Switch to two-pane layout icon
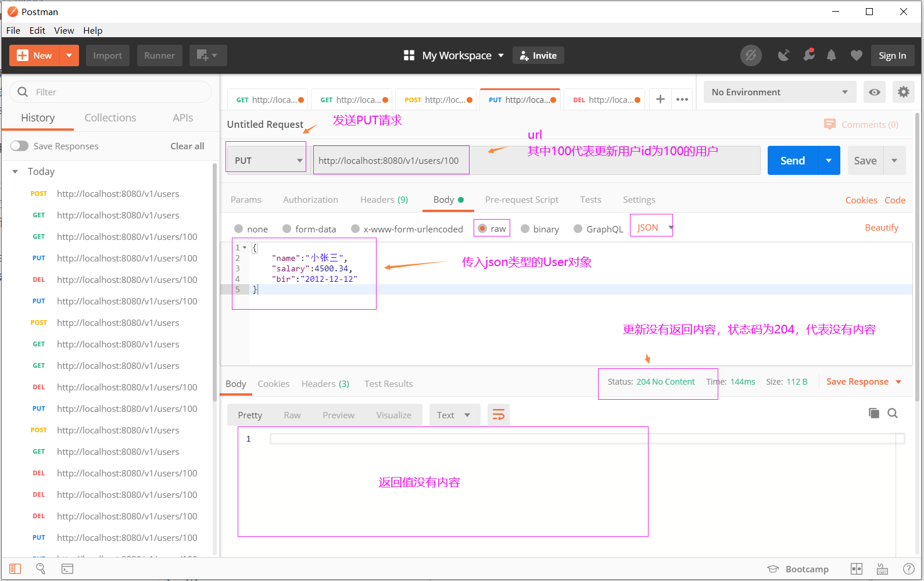 tap(857, 569)
